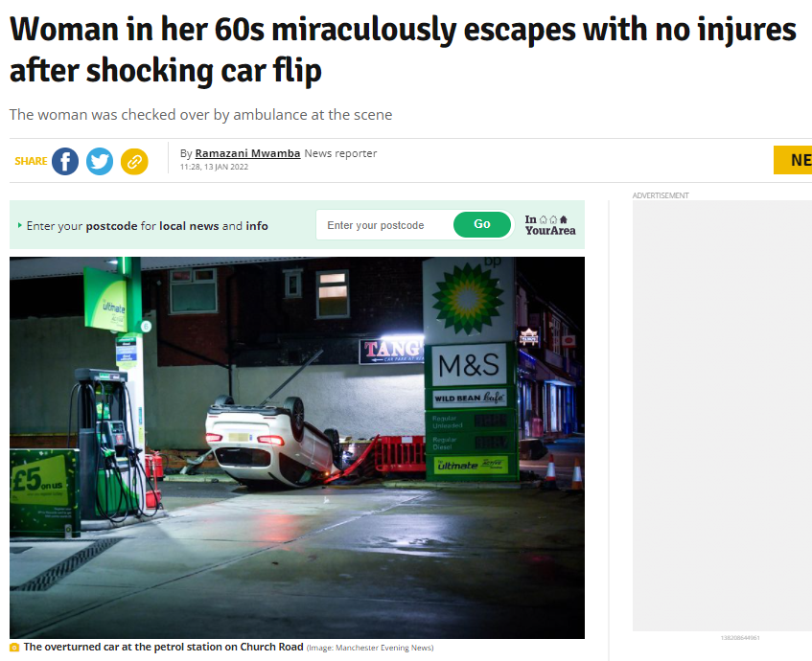The width and height of the screenshot is (812, 661).
Task: Click the article subheading about ambulance
Action: pyautogui.click(x=201, y=114)
